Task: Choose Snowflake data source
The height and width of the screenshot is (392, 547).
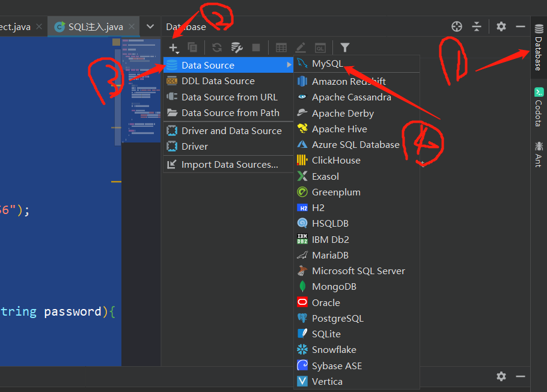Action: point(356,350)
